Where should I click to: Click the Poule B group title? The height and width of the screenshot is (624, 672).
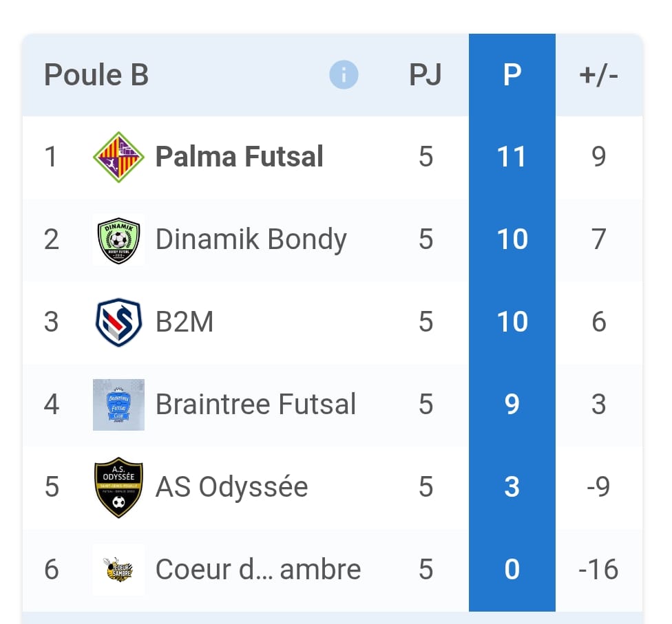click(x=96, y=74)
